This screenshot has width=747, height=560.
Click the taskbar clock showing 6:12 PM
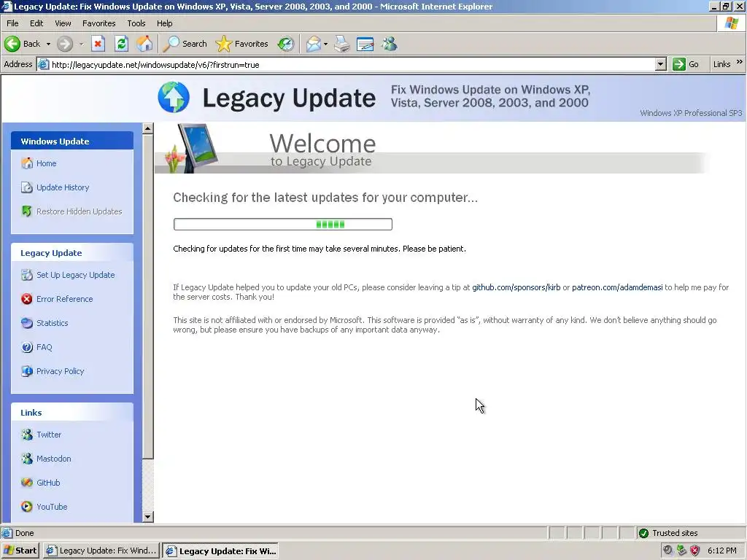pyautogui.click(x=721, y=551)
